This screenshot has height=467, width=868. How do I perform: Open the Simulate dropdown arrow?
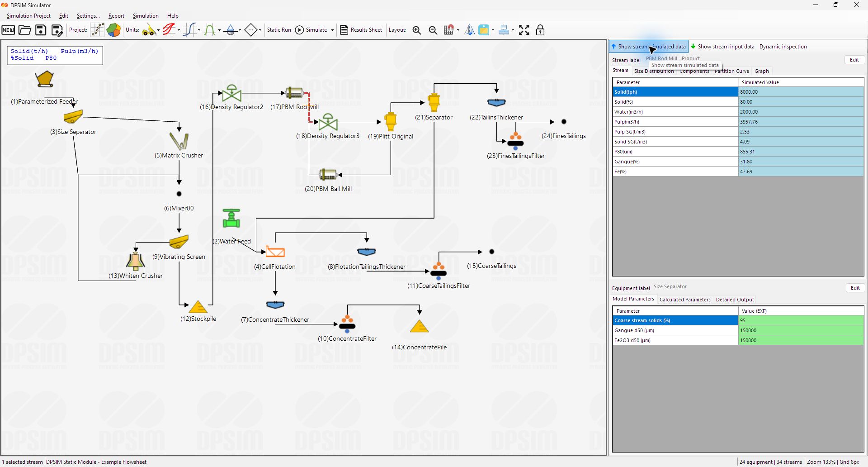[x=332, y=30]
